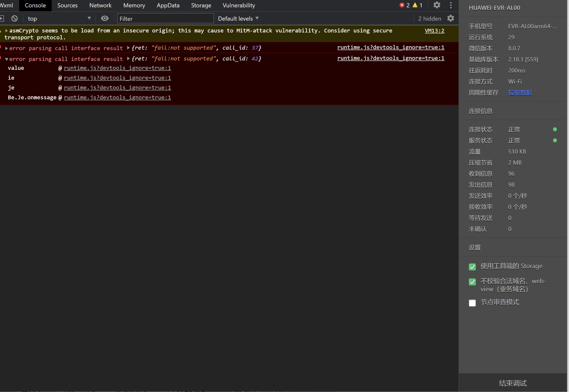Viewport: 569px width, 392px height.
Task: Click 拉取数据 link
Action: click(520, 93)
